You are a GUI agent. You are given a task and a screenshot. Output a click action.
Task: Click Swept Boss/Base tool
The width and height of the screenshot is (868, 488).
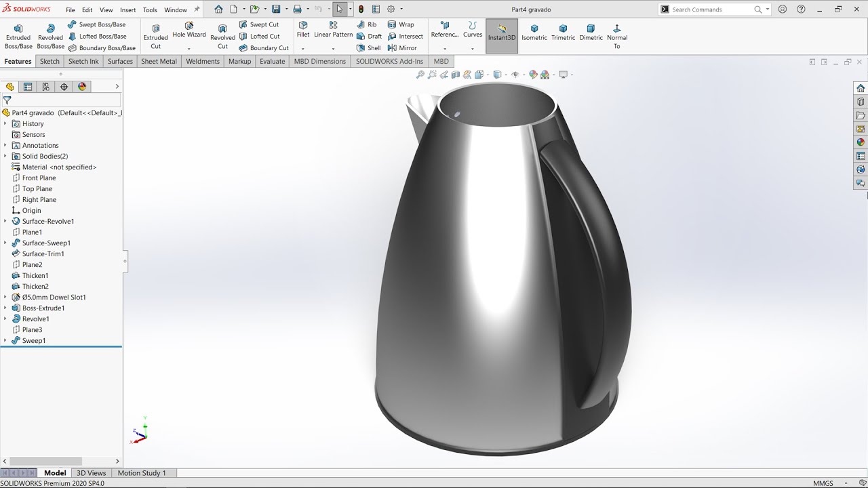(96, 24)
